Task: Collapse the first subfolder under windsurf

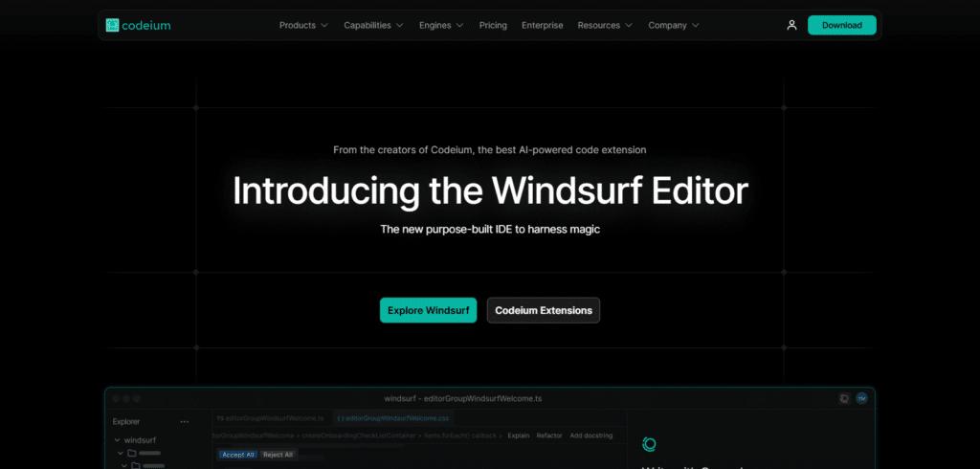Action: tap(121, 453)
